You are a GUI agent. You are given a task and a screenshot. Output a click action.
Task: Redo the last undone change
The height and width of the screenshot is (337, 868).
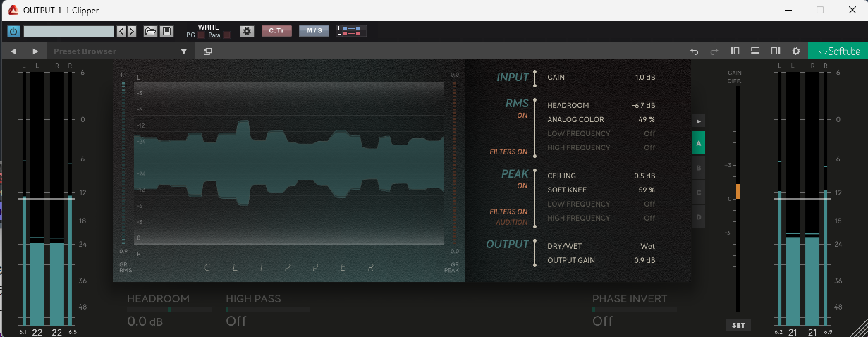tap(714, 51)
